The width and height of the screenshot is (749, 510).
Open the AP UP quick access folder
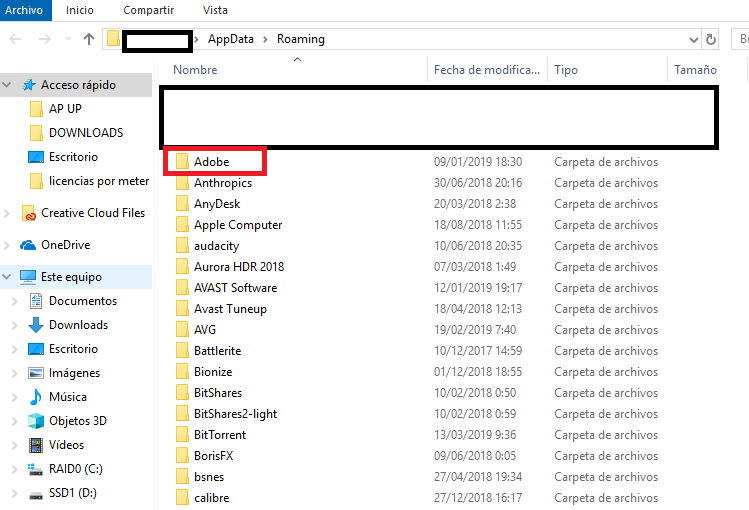click(x=65, y=109)
